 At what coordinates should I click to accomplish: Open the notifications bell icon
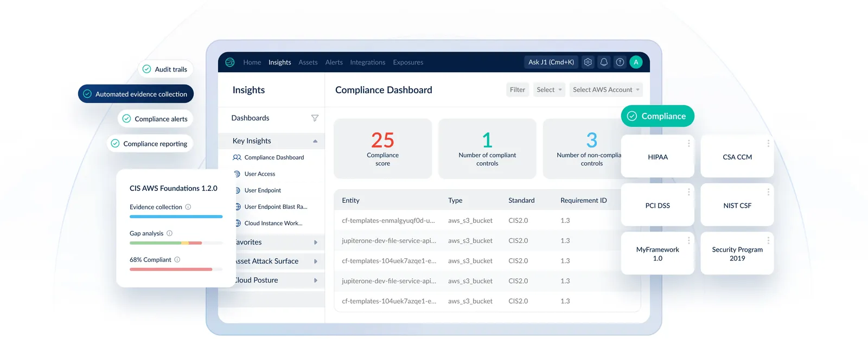click(604, 62)
